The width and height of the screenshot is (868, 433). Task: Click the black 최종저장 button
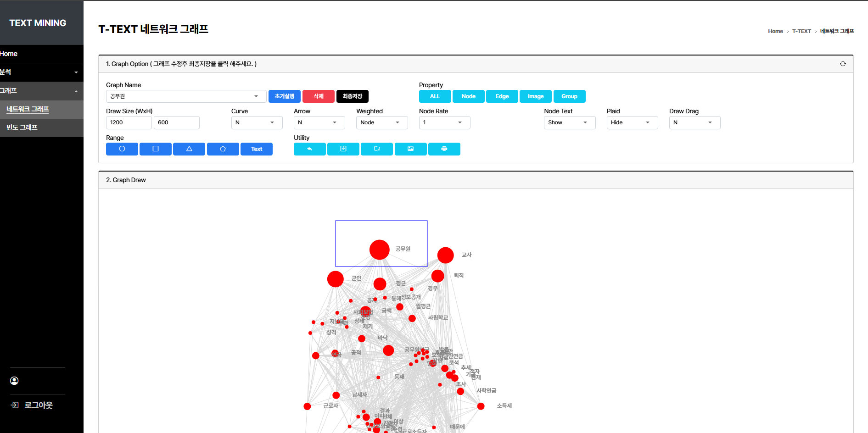pyautogui.click(x=352, y=96)
